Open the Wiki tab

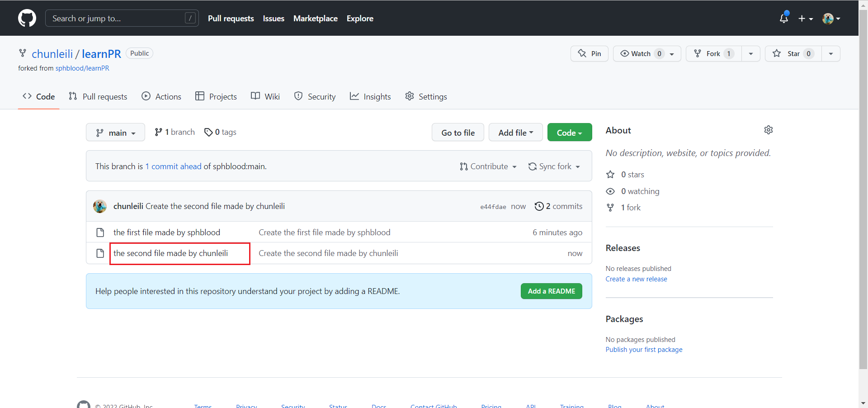click(x=265, y=96)
